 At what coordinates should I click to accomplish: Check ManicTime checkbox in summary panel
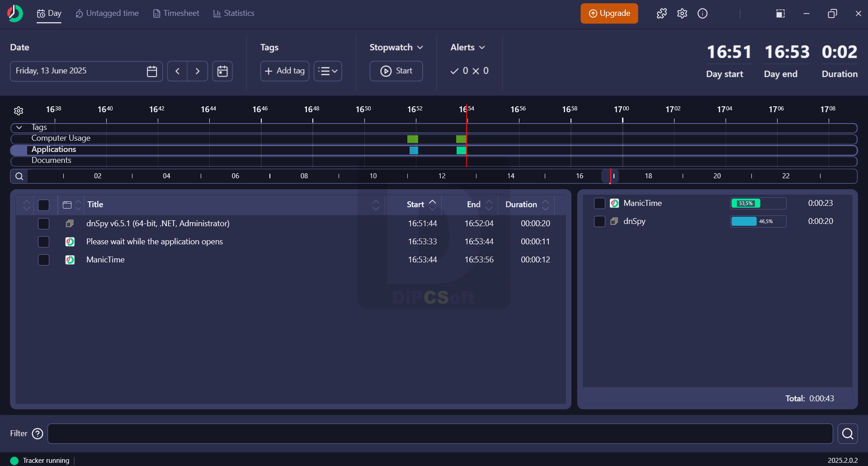point(599,203)
